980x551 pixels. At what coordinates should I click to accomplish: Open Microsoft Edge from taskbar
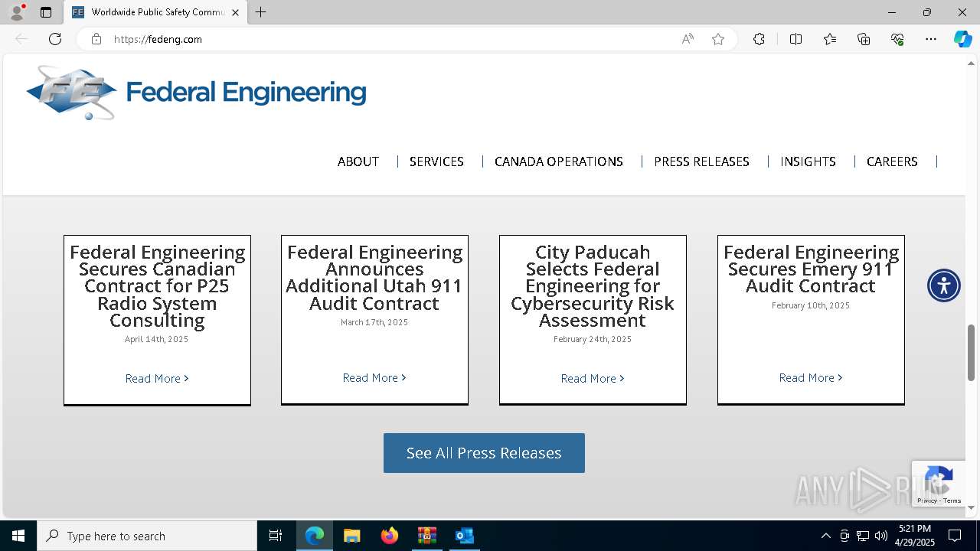(315, 536)
